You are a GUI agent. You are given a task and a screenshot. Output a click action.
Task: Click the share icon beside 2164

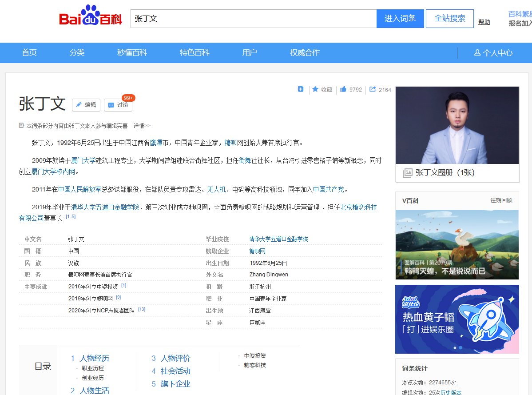click(x=373, y=89)
